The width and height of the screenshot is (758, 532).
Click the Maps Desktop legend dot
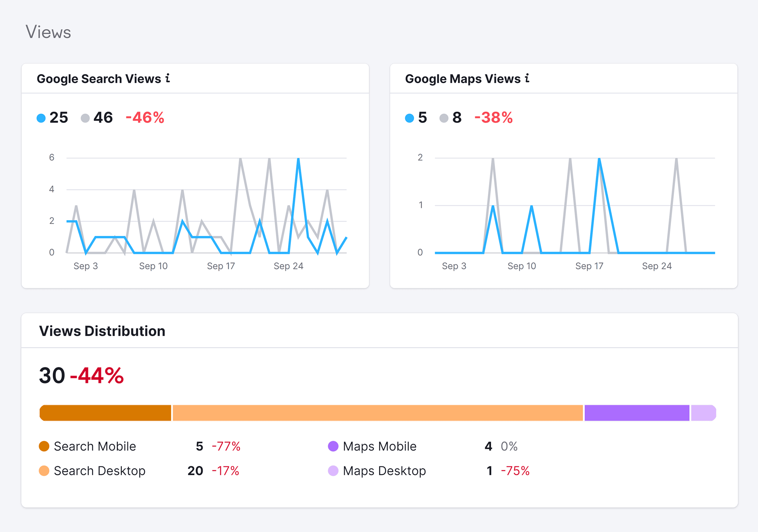point(333,470)
